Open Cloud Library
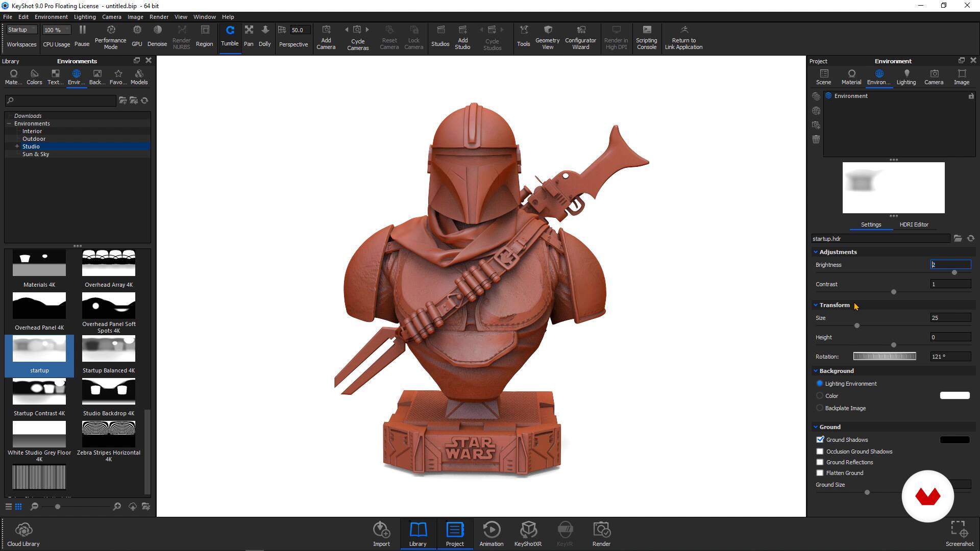980x551 pixels. click(23, 534)
